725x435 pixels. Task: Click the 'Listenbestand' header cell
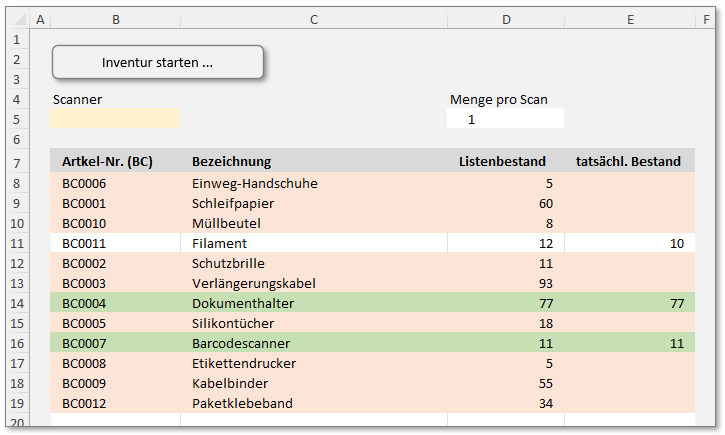pyautogui.click(x=502, y=162)
